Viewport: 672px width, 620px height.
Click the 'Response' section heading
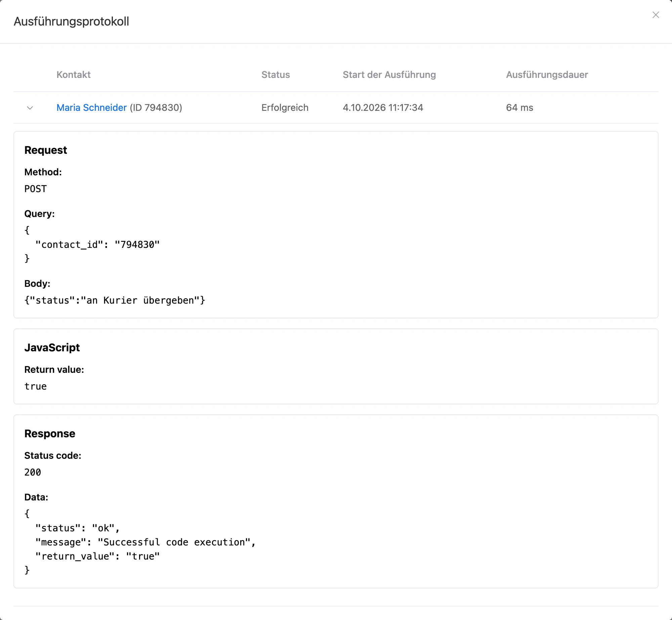coord(50,434)
